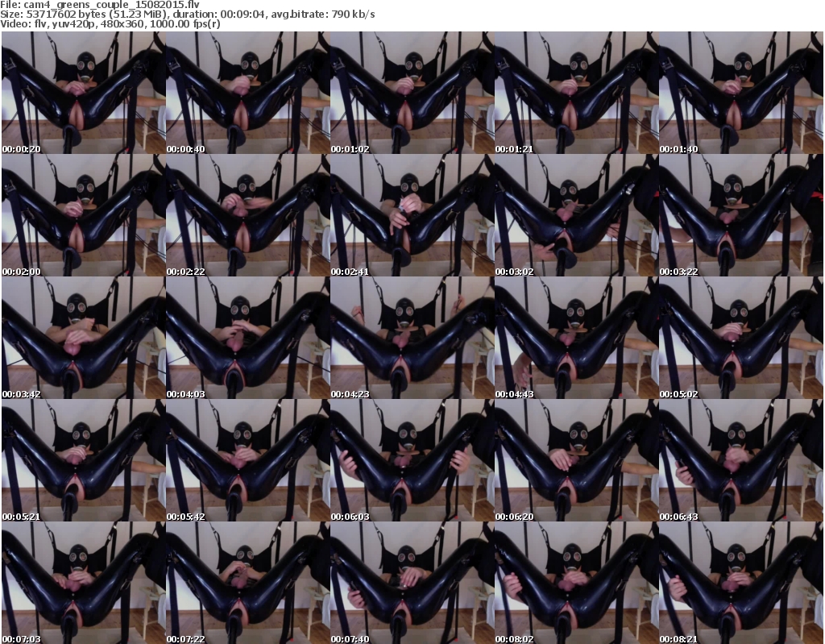Select the last frame marked 00:08:21
The width and height of the screenshot is (825, 644).
pos(741,583)
